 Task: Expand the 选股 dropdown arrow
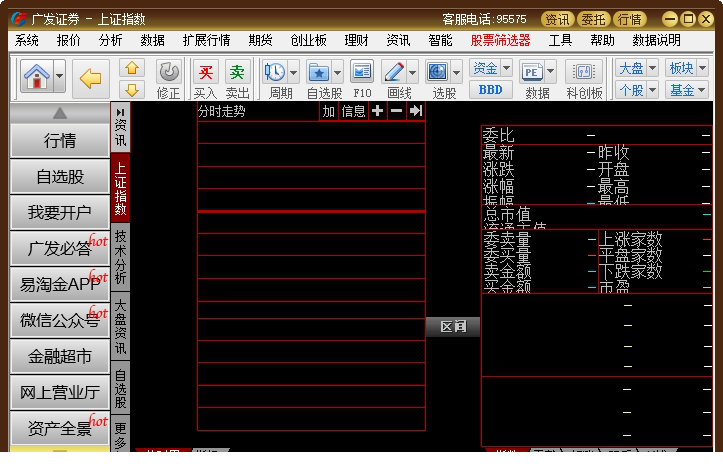pos(456,72)
